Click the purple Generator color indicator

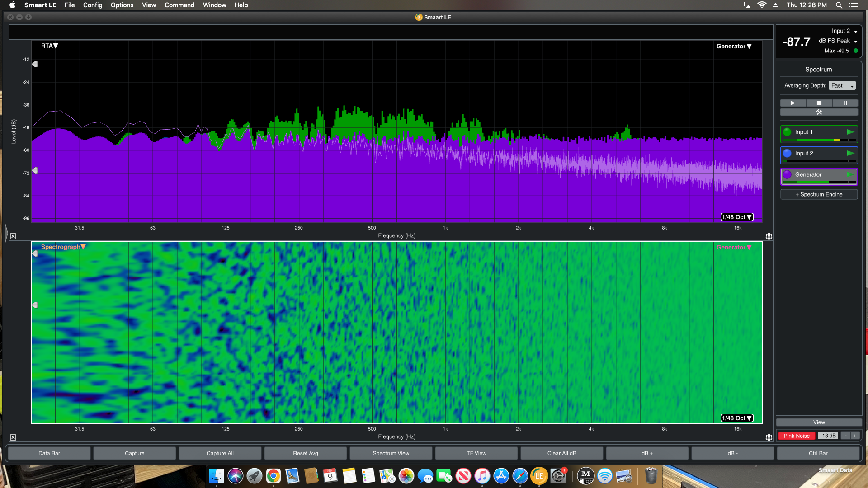point(787,174)
